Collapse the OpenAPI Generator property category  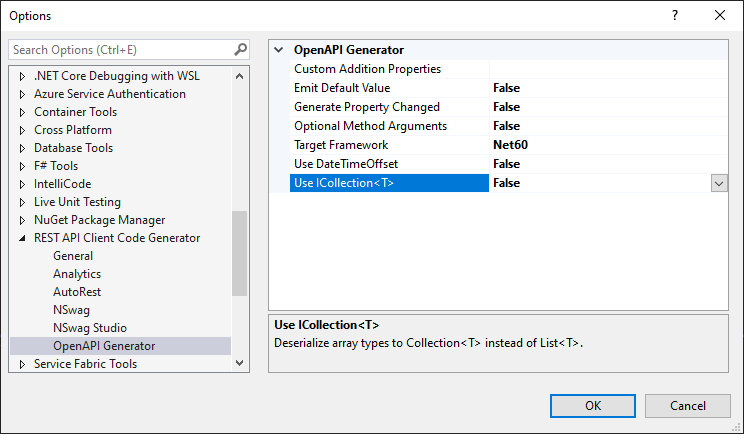coord(279,50)
